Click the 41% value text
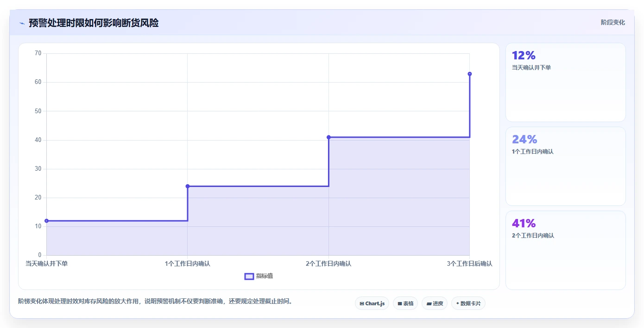The image size is (644, 328). [x=524, y=224]
